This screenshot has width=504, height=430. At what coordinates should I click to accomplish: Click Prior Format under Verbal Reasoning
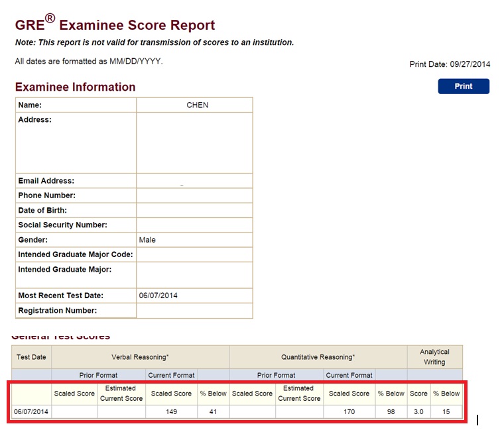(x=98, y=375)
